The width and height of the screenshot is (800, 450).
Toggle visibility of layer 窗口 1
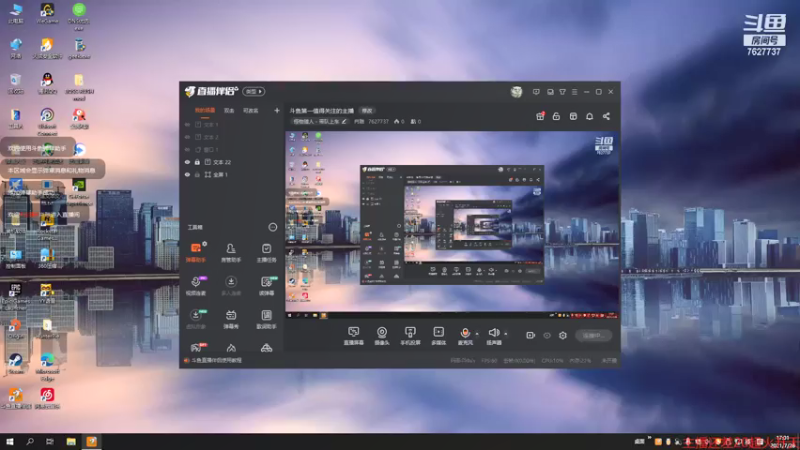click(x=187, y=149)
